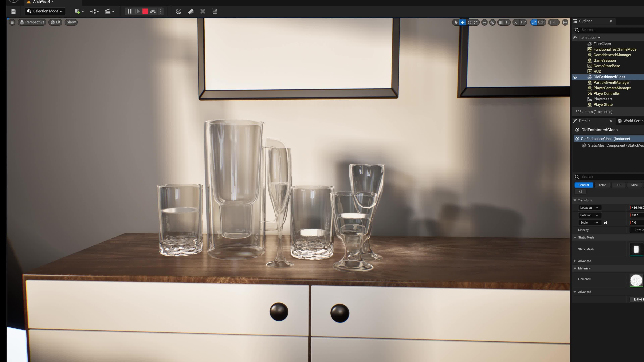Switch to the World Settings tab

pos(631,121)
